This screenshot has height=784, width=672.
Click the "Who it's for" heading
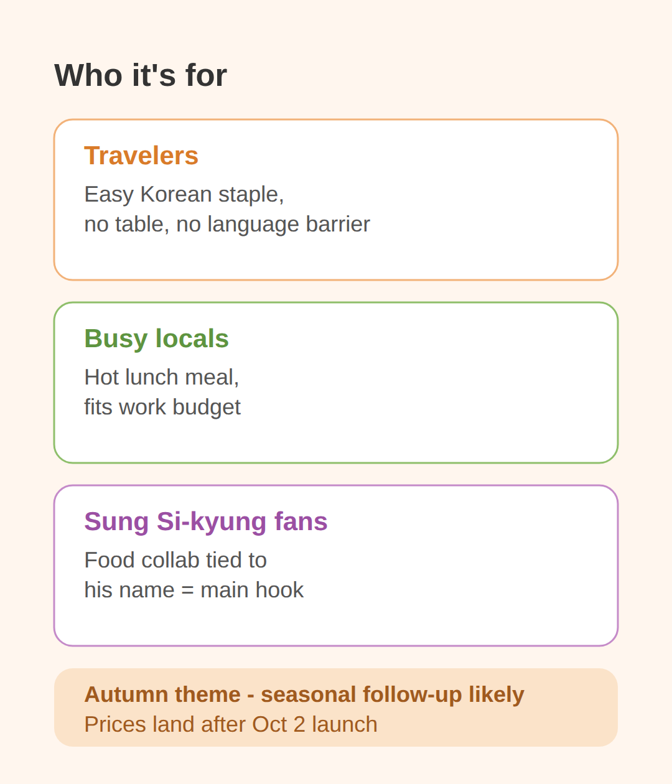click(x=141, y=75)
